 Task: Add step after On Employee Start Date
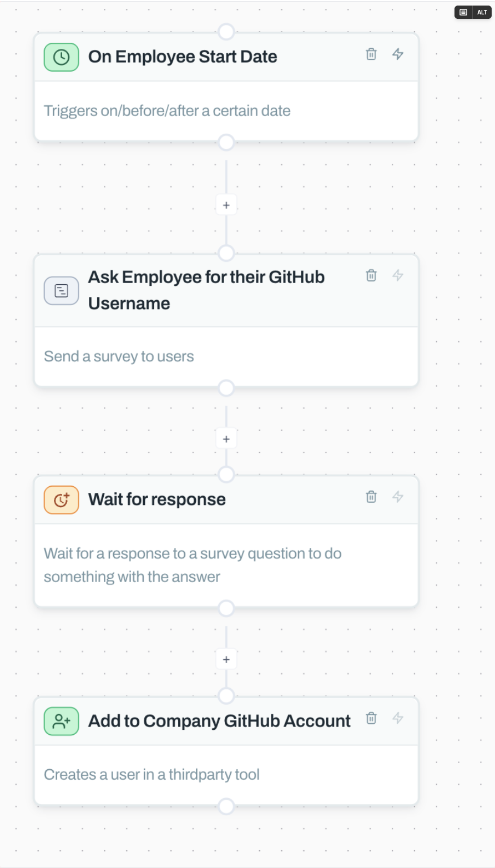(x=226, y=205)
